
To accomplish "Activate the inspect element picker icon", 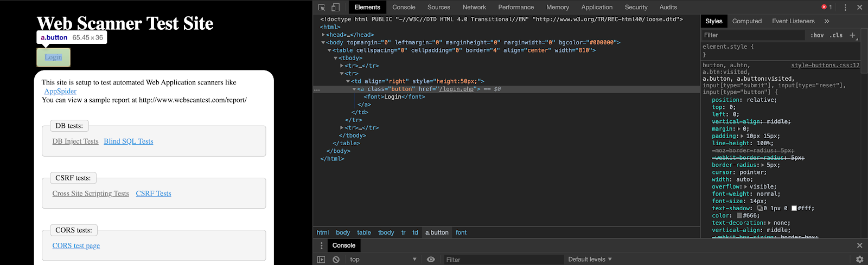I will tap(322, 7).
